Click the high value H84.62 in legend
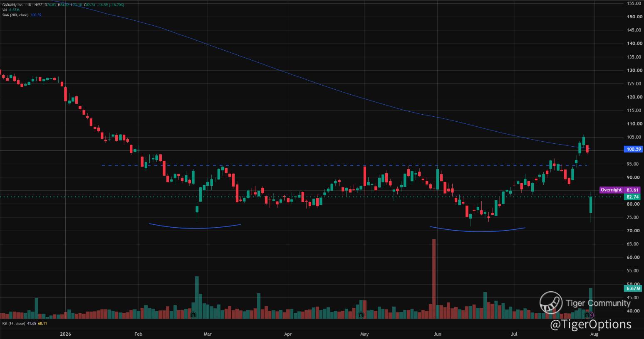The height and width of the screenshot is (339, 644). pyautogui.click(x=64, y=5)
